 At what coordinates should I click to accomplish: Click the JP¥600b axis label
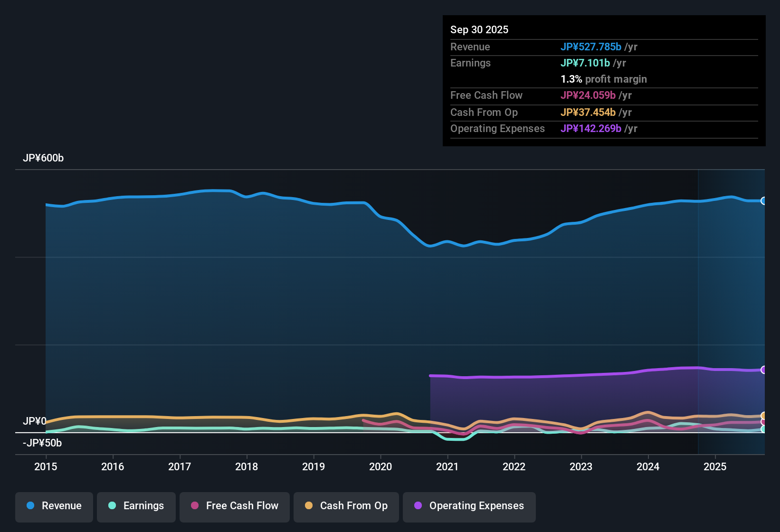(43, 158)
